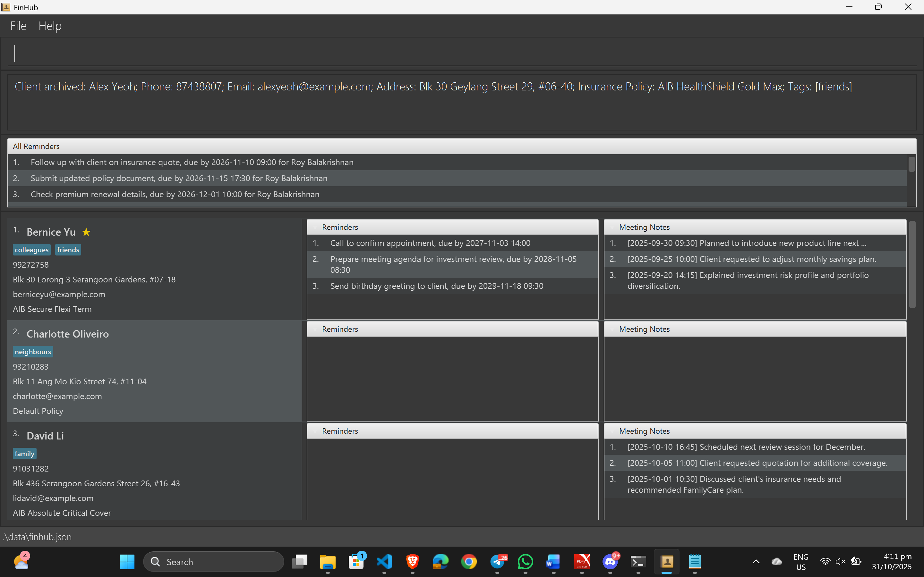
Task: Open the File menu
Action: 18,26
